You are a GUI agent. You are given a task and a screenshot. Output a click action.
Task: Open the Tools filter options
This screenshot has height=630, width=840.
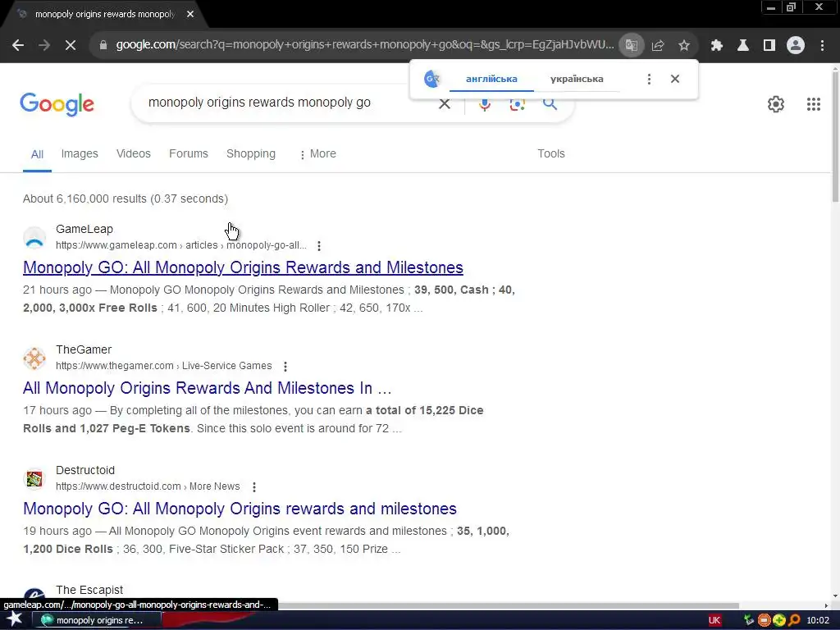(x=550, y=153)
